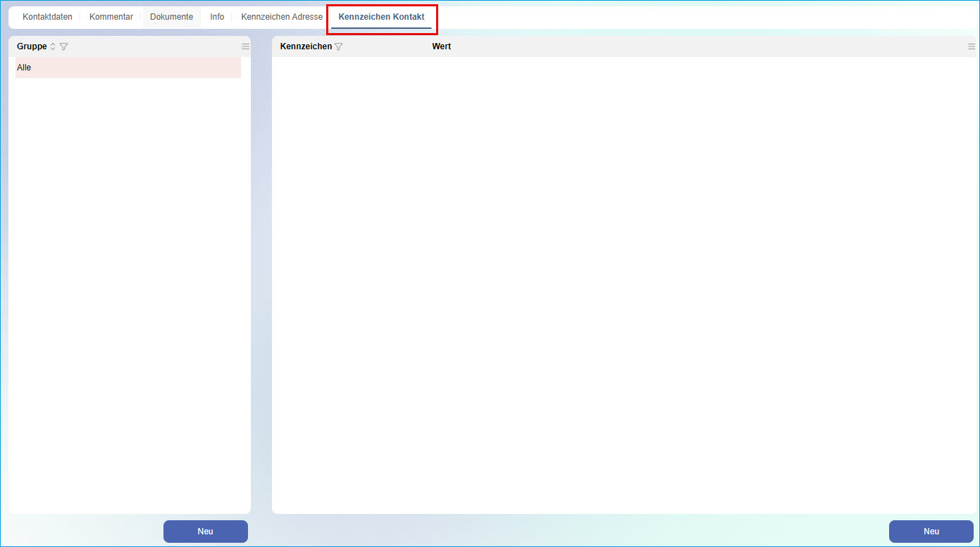
Task: Switch to the Kontaktdaten tab
Action: 47,17
